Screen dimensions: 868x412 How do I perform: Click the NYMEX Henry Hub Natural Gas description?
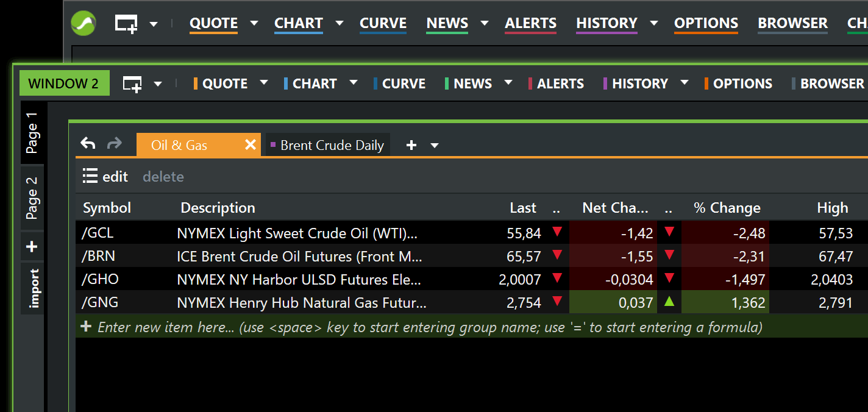(x=302, y=303)
